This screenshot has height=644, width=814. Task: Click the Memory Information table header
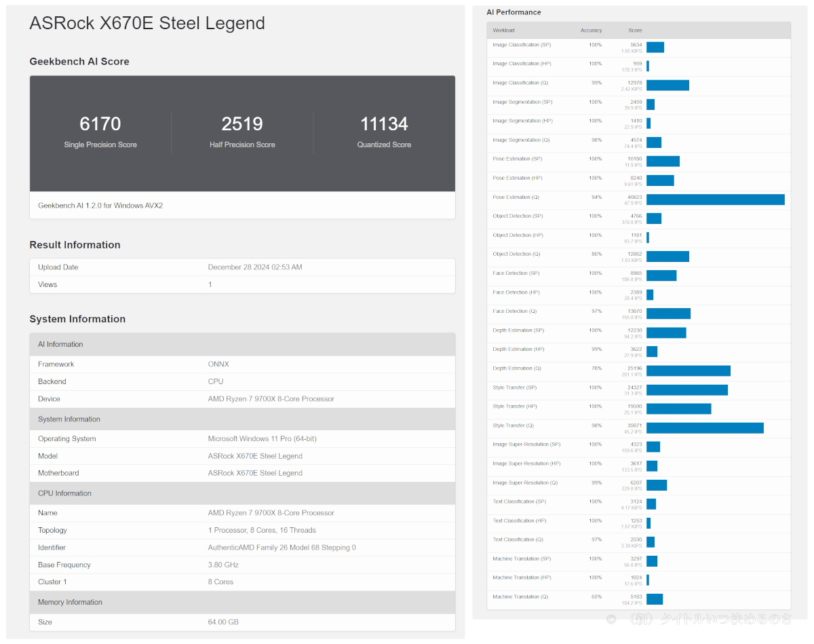[242, 602]
